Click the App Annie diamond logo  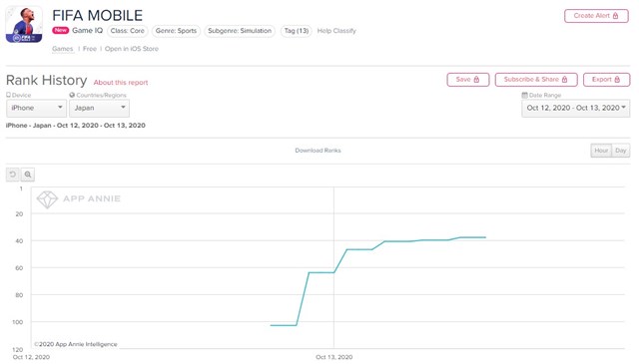click(47, 199)
